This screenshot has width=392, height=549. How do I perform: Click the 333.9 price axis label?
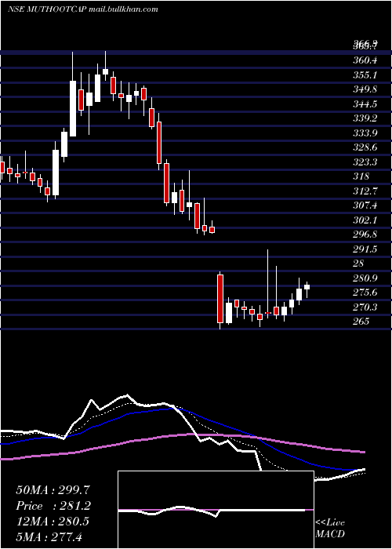[x=365, y=133]
